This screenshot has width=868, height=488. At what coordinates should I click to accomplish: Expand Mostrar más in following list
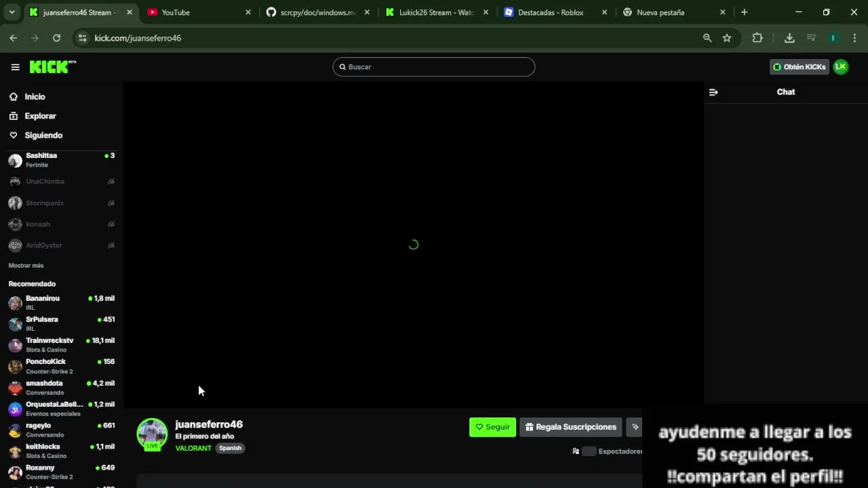point(26,266)
